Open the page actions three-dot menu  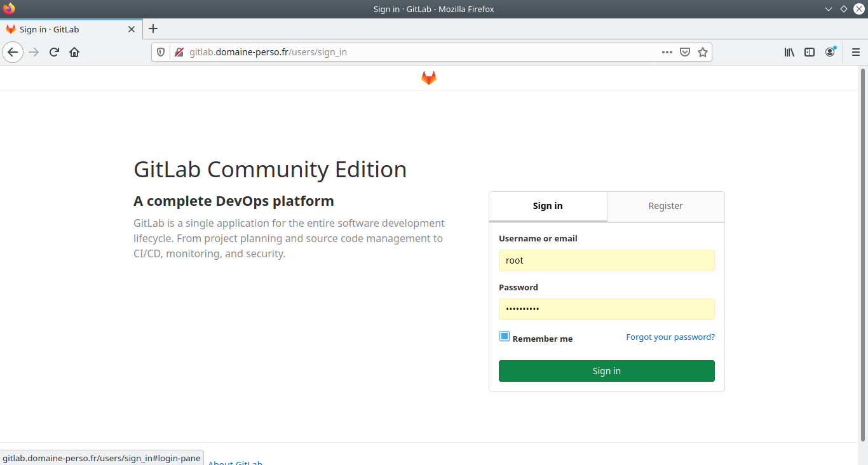coord(667,52)
